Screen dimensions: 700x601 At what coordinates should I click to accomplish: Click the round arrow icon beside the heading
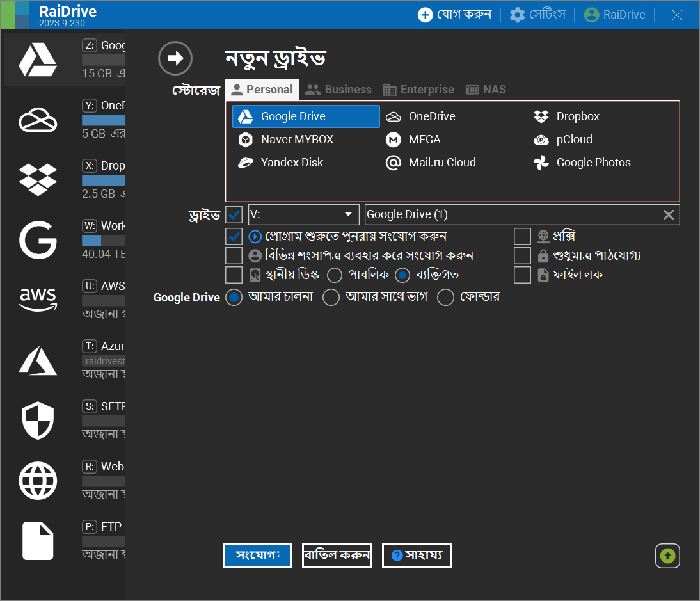tap(175, 58)
